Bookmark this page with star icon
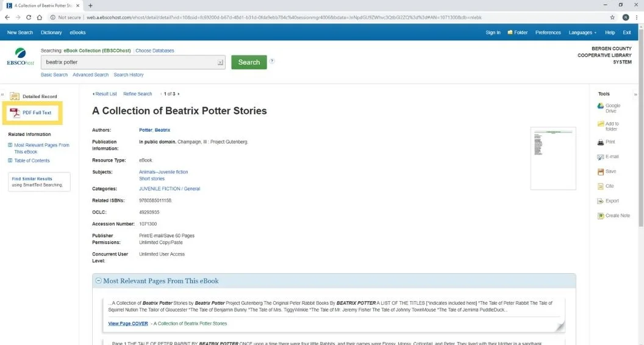This screenshot has height=345, width=644. (612, 17)
